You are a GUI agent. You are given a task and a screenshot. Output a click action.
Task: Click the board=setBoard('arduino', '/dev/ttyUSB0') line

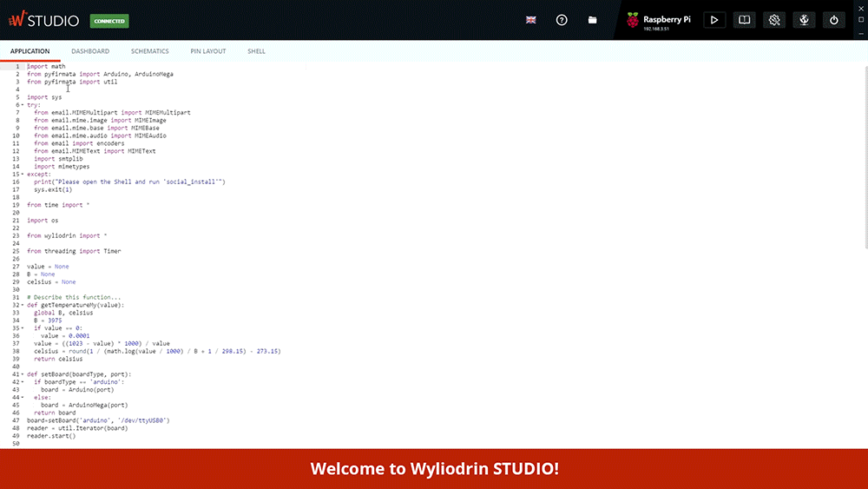[98, 420]
